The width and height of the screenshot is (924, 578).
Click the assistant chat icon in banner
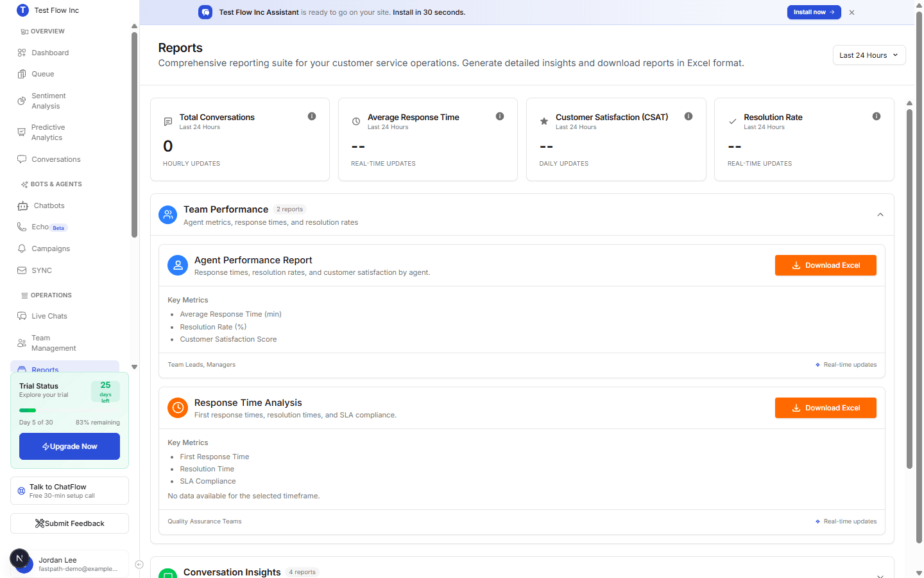point(205,12)
